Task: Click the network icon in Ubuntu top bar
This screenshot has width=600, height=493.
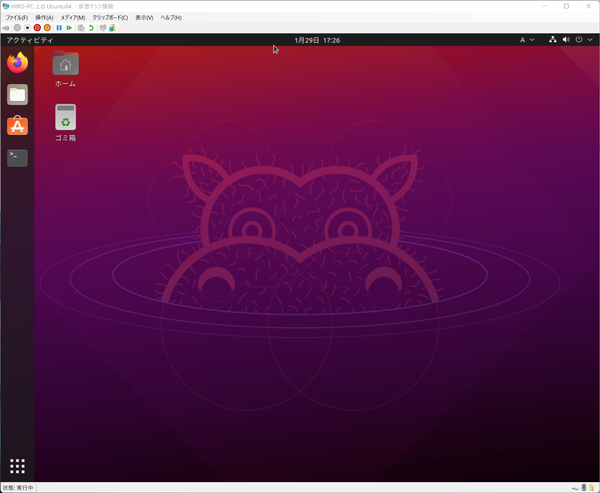Action: coord(553,39)
